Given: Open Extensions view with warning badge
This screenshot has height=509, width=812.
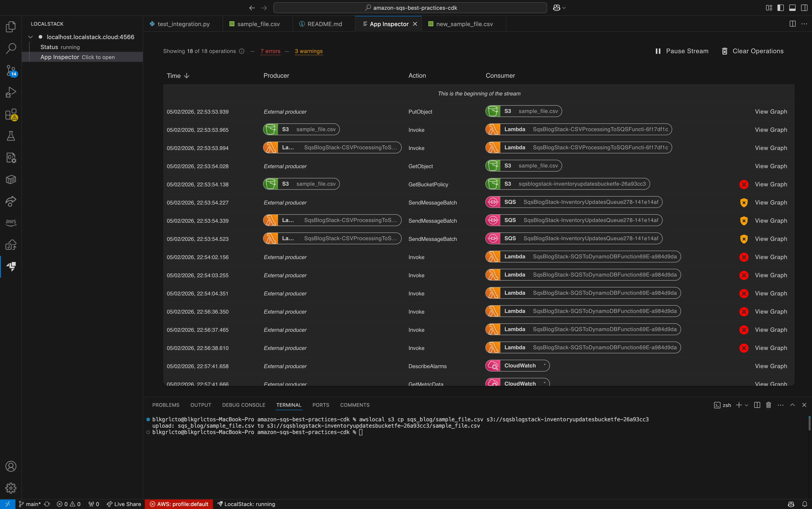Looking at the screenshot, I should [11, 115].
